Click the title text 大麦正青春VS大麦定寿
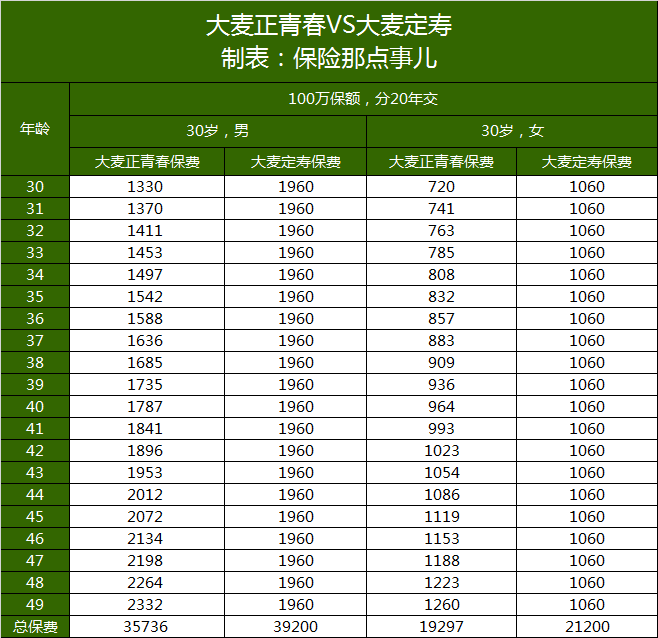 click(x=329, y=25)
